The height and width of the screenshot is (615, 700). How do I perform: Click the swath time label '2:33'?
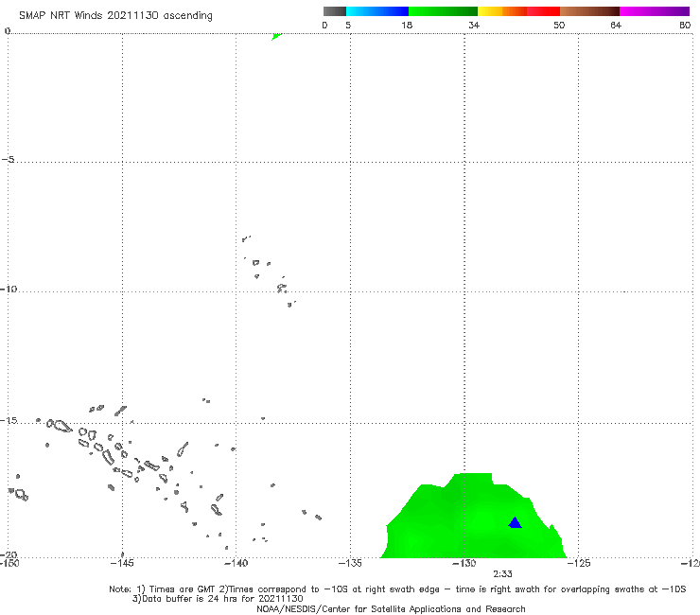coord(502,574)
